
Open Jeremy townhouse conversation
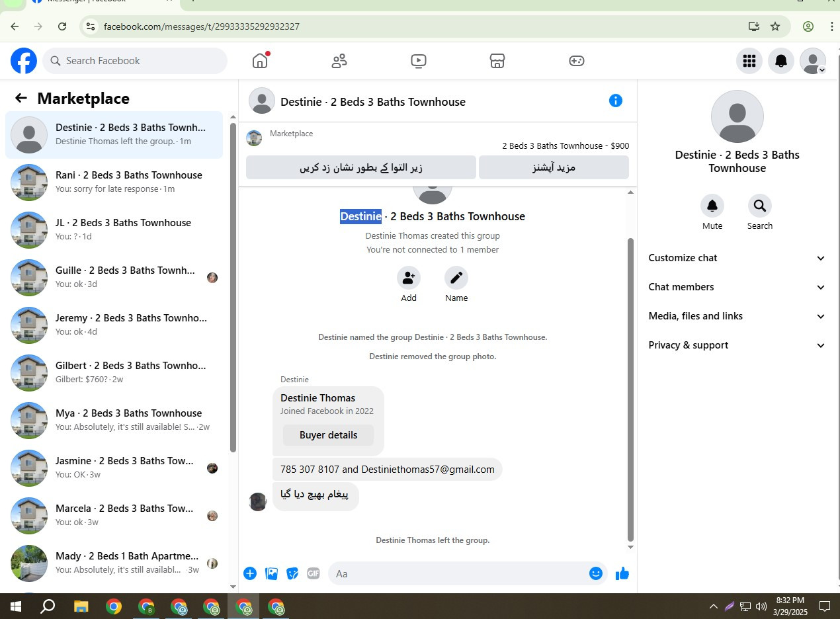(x=114, y=325)
